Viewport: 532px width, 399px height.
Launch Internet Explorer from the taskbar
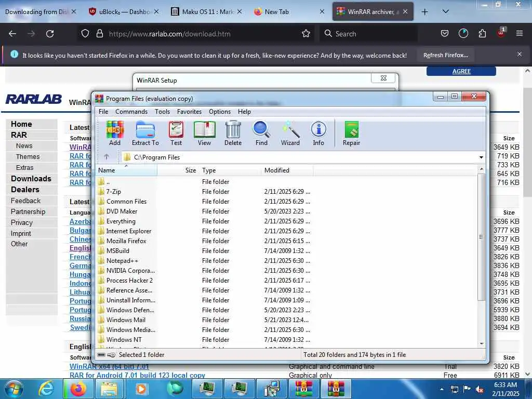(46, 389)
